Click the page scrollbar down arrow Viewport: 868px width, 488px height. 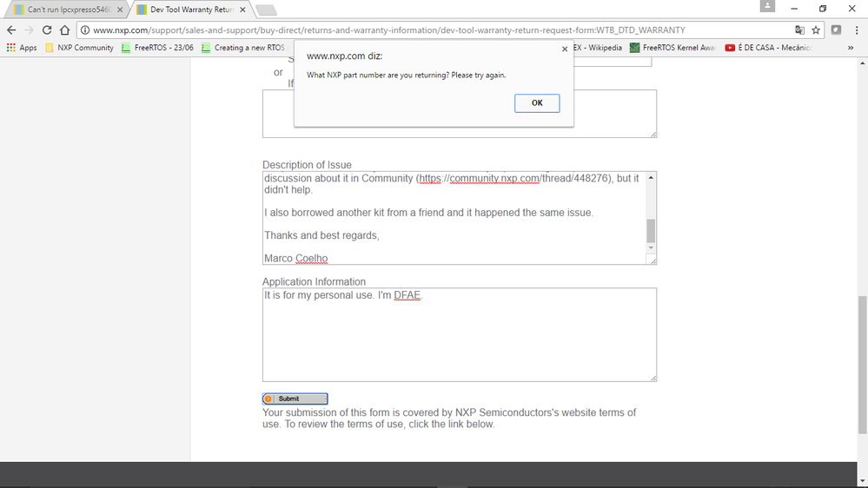pos(863,481)
